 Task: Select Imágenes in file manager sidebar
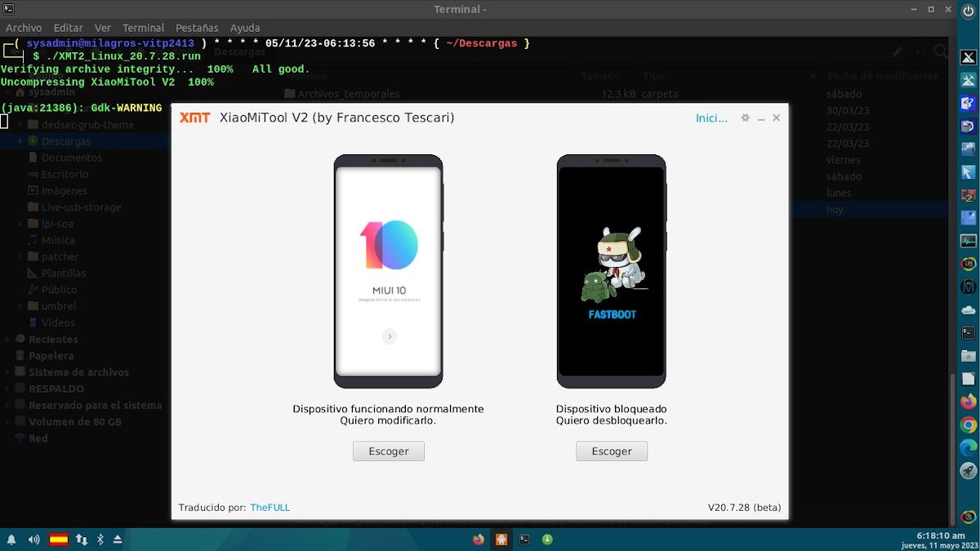[x=65, y=191]
